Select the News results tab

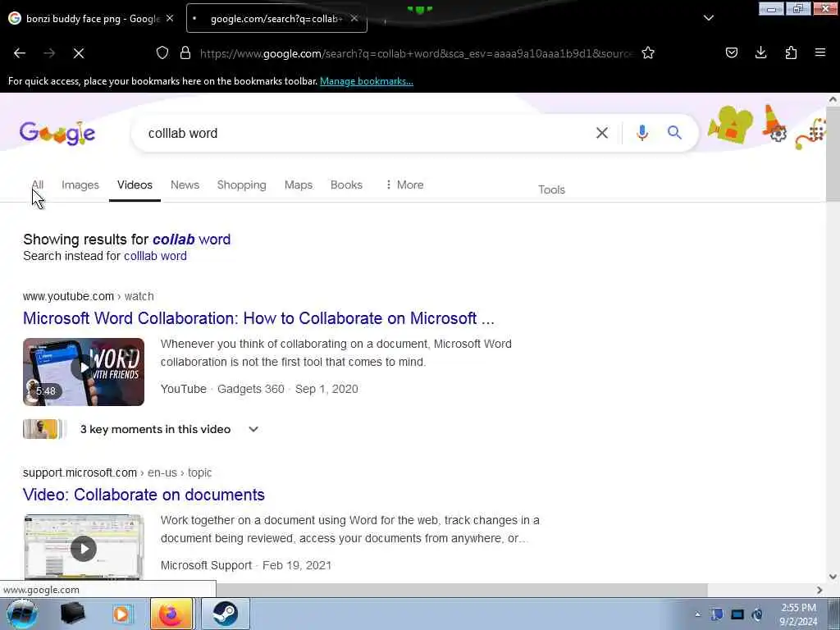point(185,185)
